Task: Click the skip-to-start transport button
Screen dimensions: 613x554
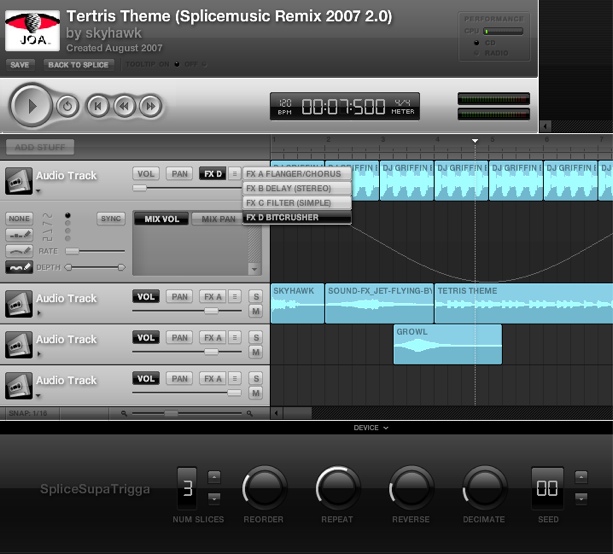Action: pyautogui.click(x=97, y=105)
